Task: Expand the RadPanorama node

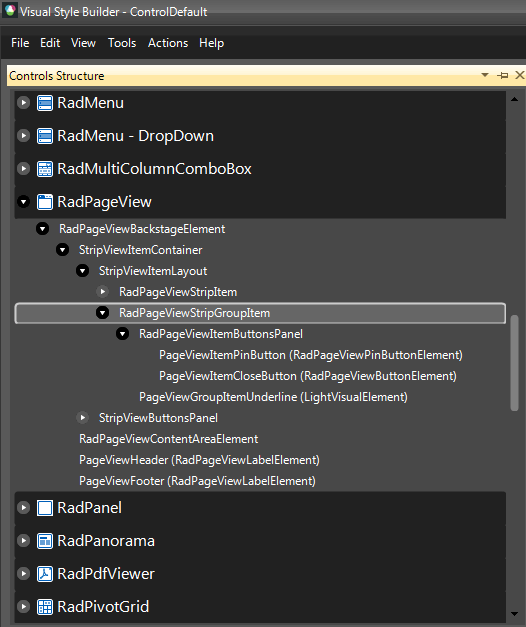Action: [24, 541]
